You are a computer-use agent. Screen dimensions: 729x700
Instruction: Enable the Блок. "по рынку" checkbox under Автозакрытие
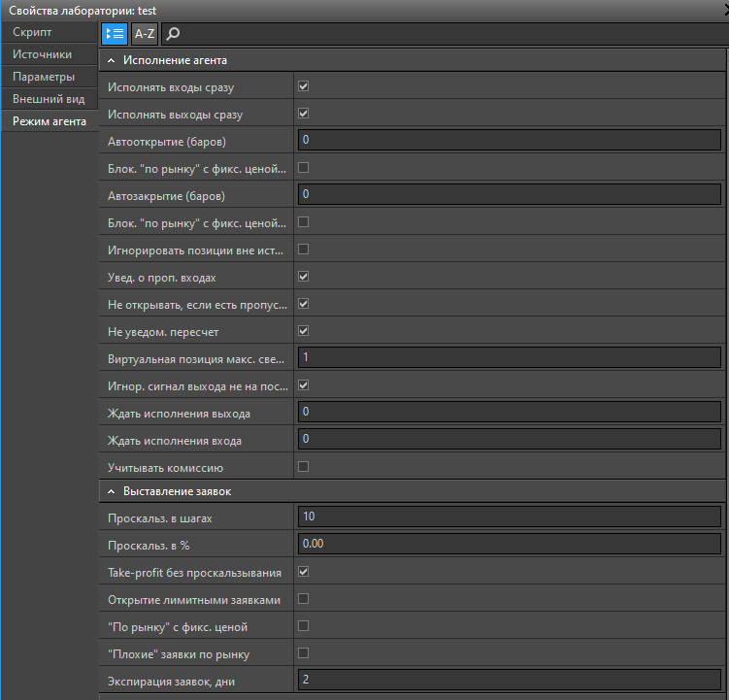tap(304, 222)
